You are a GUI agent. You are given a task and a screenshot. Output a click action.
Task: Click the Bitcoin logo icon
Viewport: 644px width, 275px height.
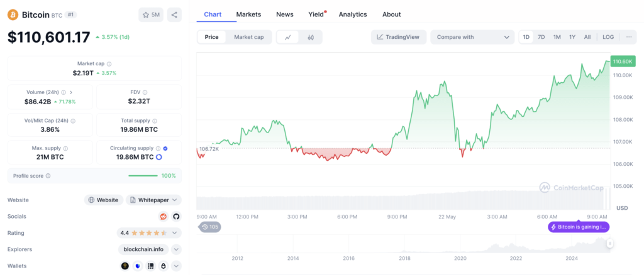pos(13,14)
